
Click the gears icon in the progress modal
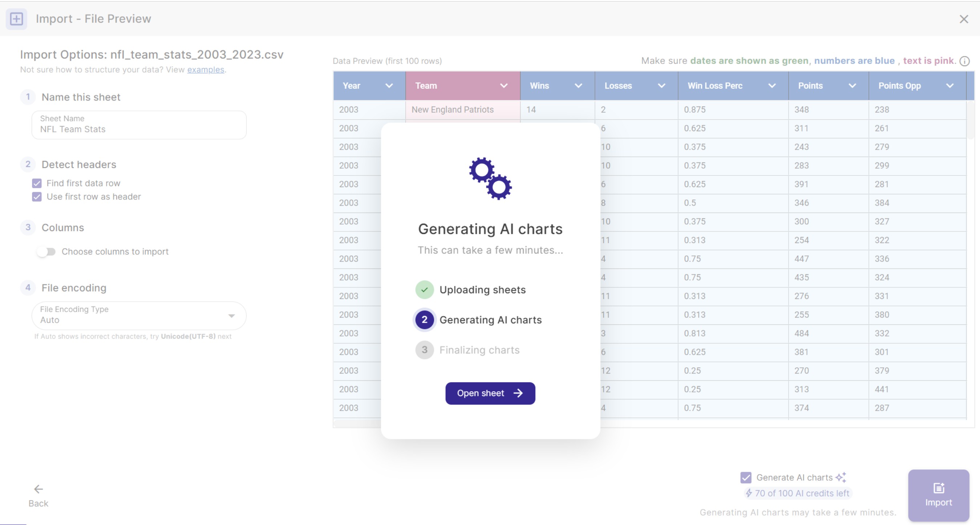coord(490,178)
